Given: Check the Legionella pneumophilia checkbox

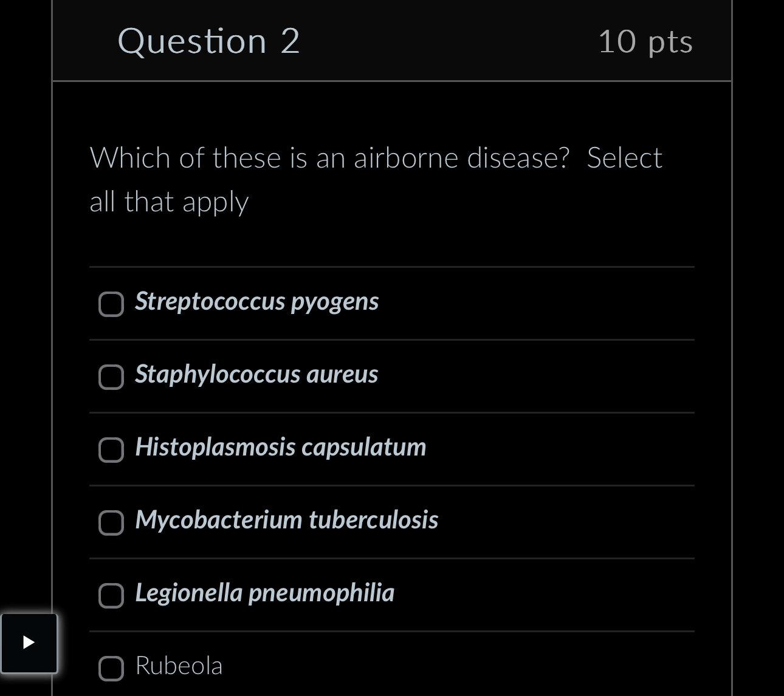Looking at the screenshot, I should 111,596.
